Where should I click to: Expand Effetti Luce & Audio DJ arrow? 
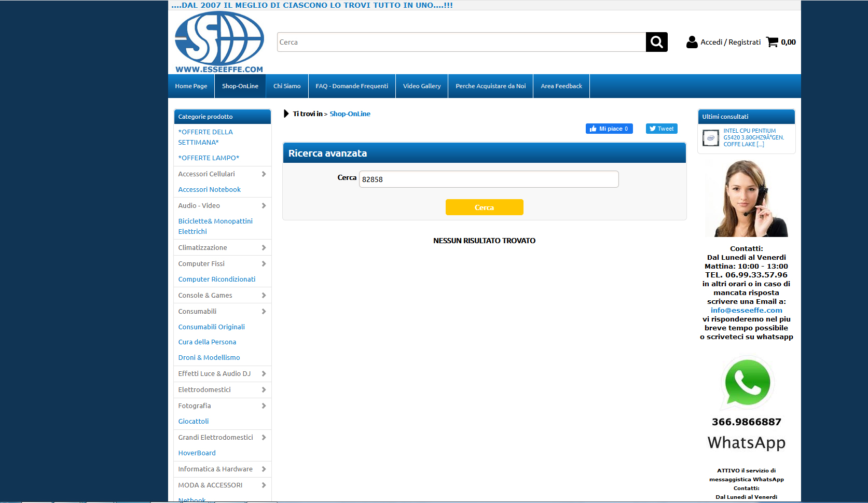click(264, 374)
